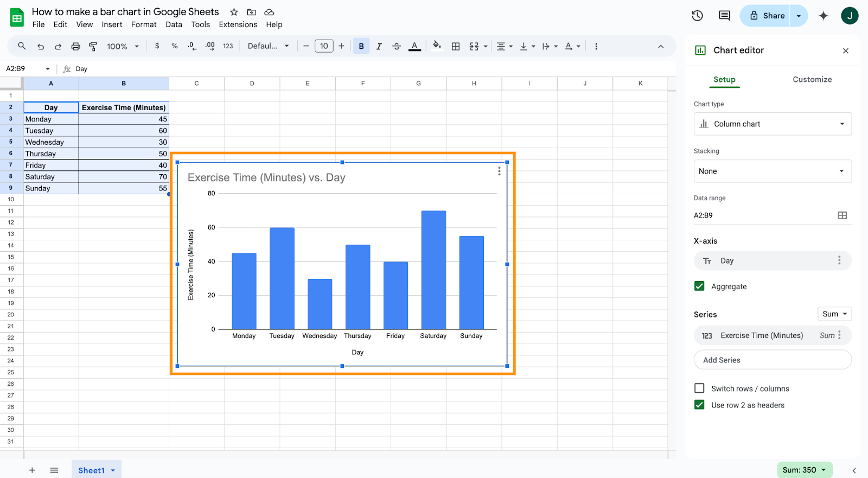The image size is (868, 478).
Task: Expand the Share options arrow
Action: [x=799, y=16]
